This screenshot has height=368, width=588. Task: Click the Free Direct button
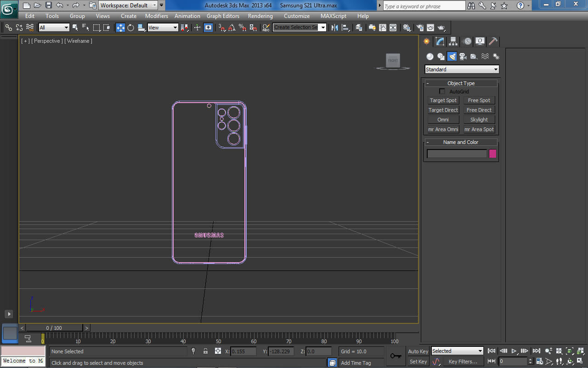coord(479,110)
